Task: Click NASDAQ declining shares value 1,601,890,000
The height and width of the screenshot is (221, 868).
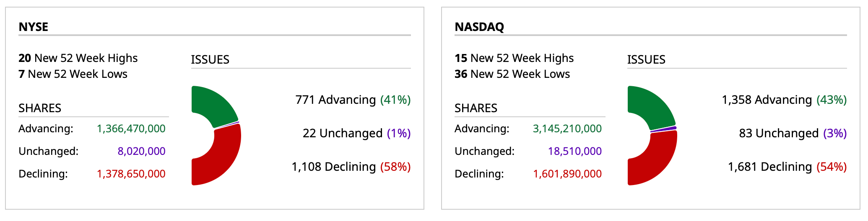Action: [567, 174]
